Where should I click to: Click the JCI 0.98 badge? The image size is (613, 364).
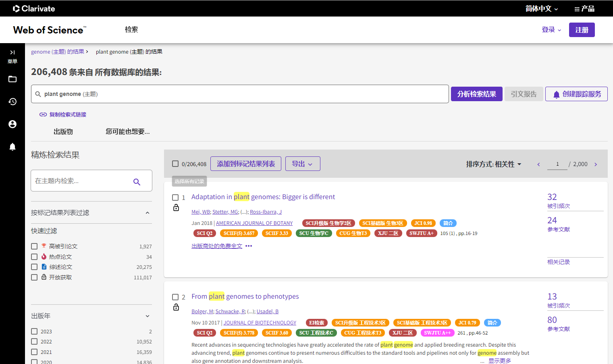[x=423, y=223]
